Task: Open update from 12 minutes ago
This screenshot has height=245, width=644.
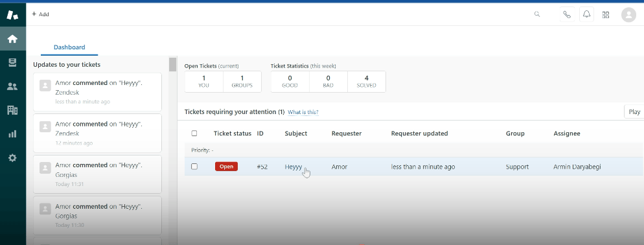Action: [x=97, y=133]
